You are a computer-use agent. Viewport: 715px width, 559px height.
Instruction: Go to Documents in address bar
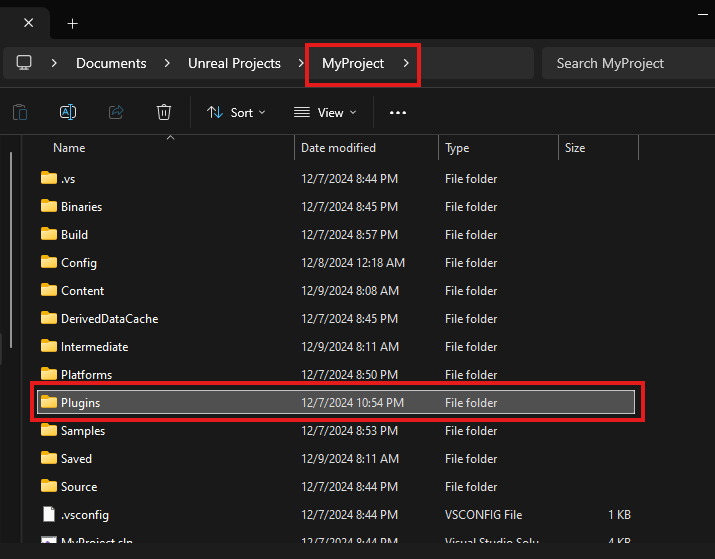(111, 63)
